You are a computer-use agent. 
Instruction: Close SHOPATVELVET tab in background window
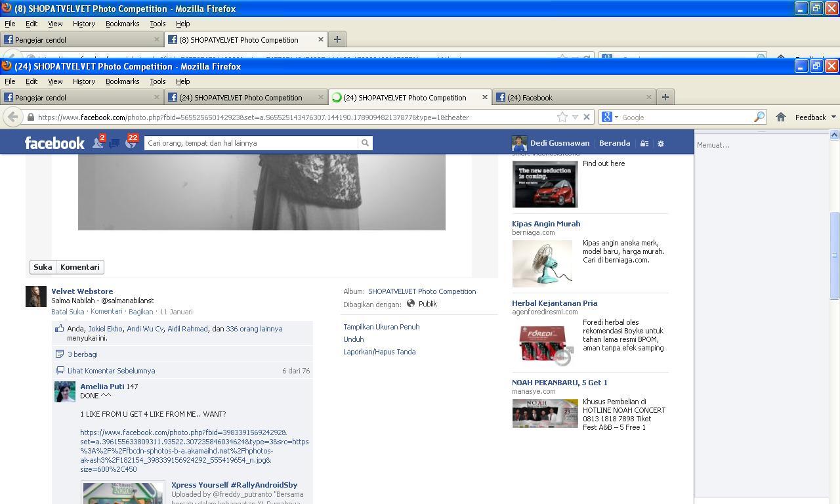pos(321,39)
